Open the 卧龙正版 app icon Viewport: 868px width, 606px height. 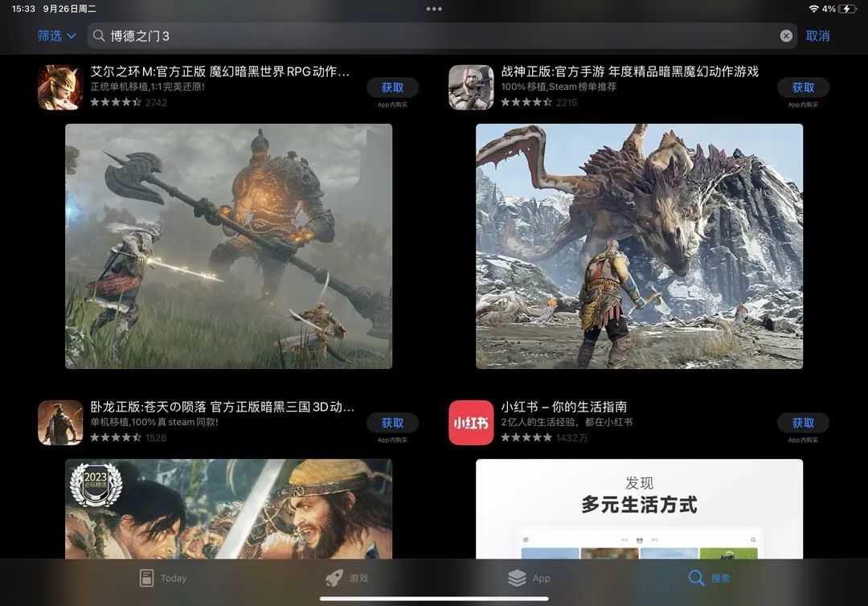click(60, 423)
